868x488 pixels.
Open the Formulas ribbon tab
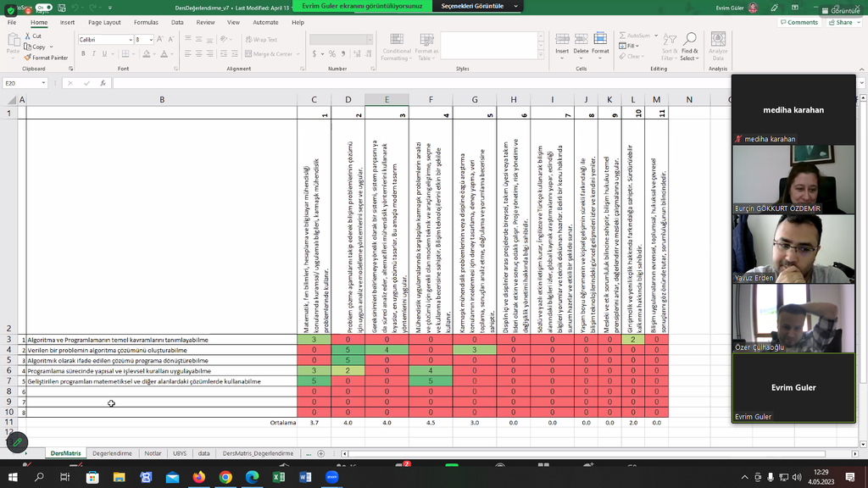point(146,22)
